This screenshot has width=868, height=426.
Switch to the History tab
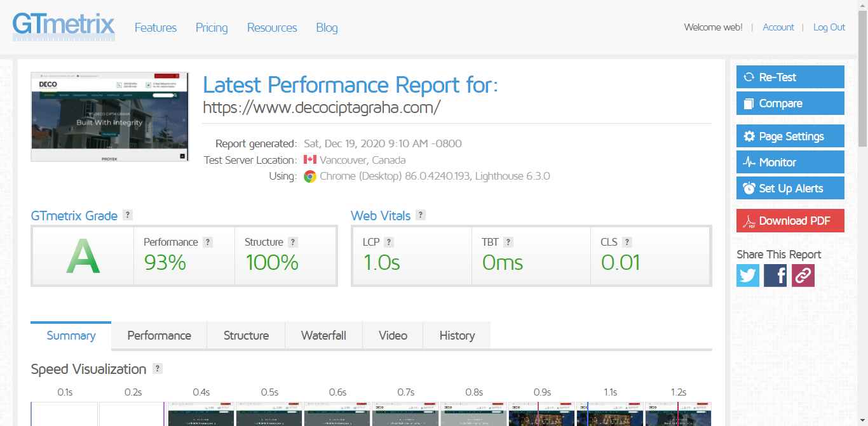[457, 335]
